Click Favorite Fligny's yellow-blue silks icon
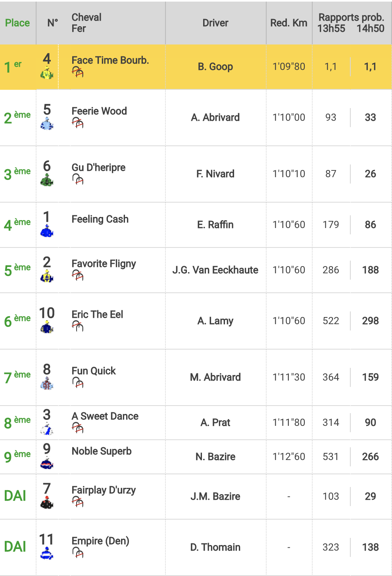Image resolution: width=392 pixels, height=576 pixels. pos(47,276)
